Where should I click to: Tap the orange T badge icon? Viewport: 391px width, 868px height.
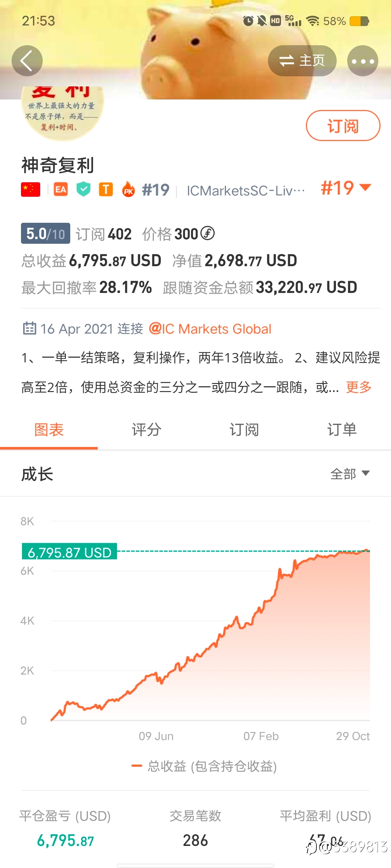[106, 189]
